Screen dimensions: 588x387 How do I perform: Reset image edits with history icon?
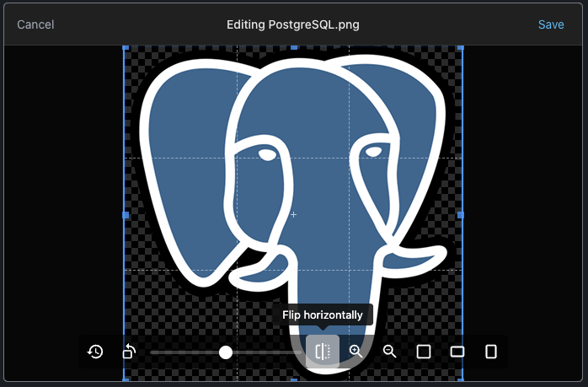click(95, 352)
